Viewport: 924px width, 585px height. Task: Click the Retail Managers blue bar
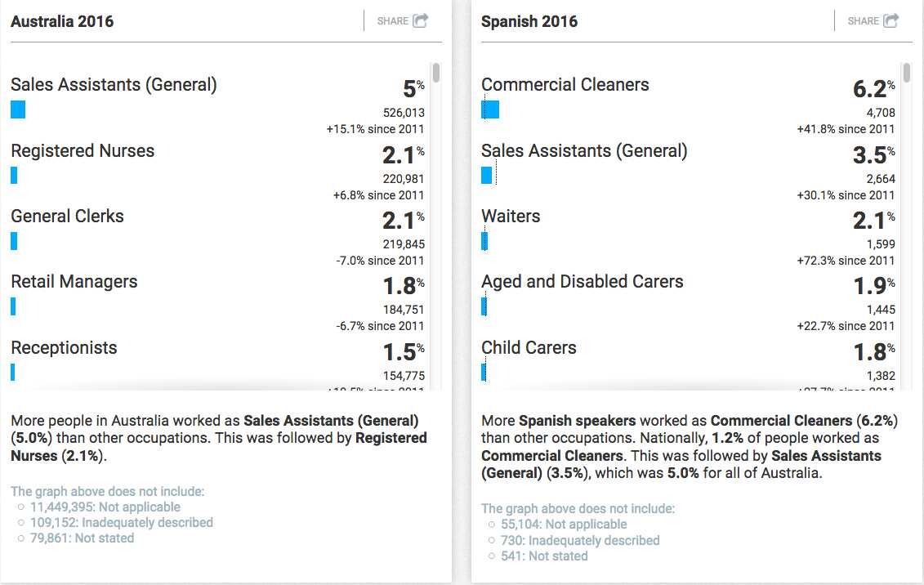(x=13, y=306)
